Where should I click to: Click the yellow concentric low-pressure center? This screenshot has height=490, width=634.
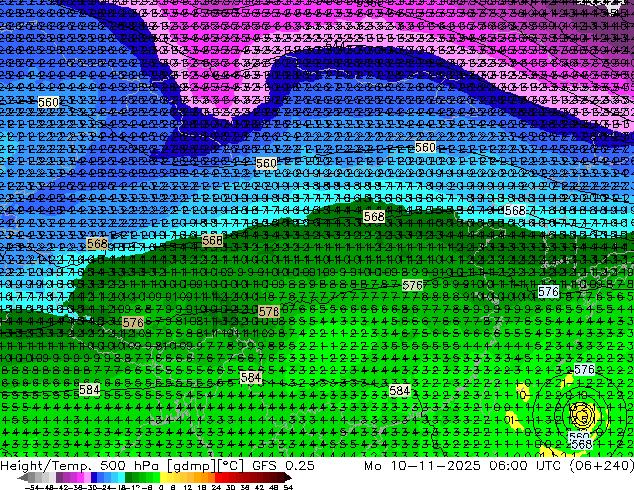pyautogui.click(x=583, y=415)
